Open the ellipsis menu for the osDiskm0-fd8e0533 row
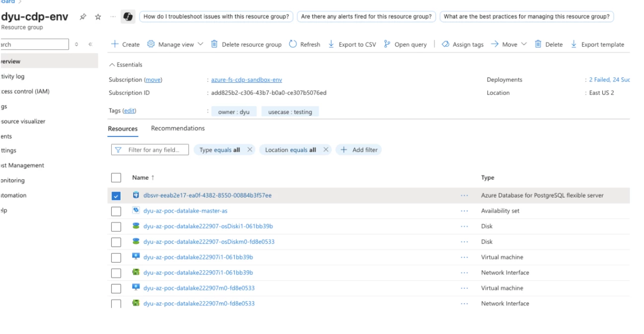644x334 pixels. tap(464, 242)
